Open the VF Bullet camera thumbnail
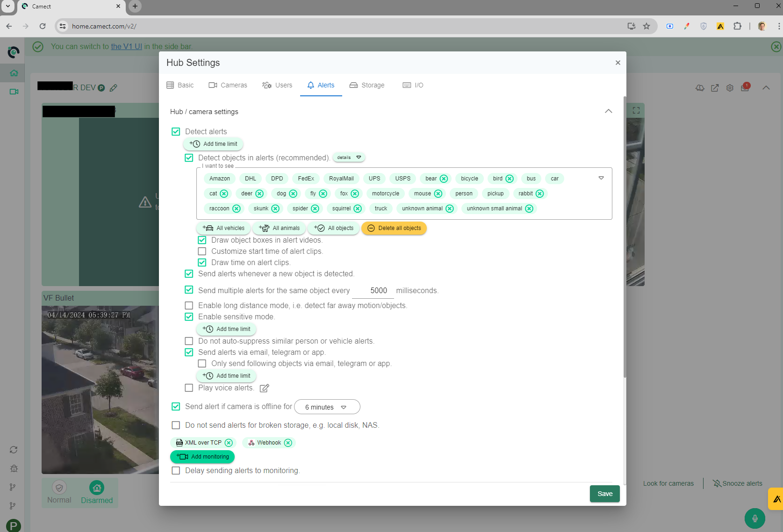 [x=100, y=390]
